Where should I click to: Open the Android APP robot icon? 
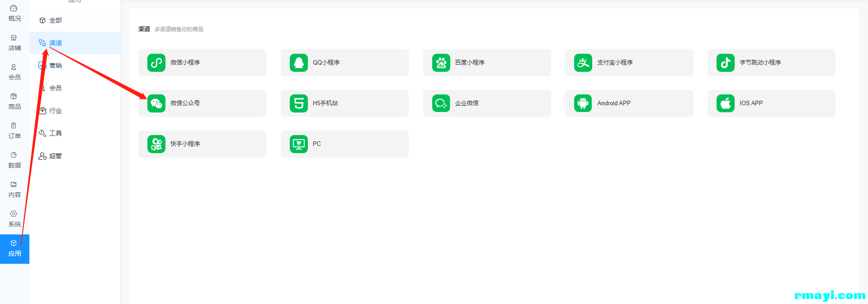583,103
